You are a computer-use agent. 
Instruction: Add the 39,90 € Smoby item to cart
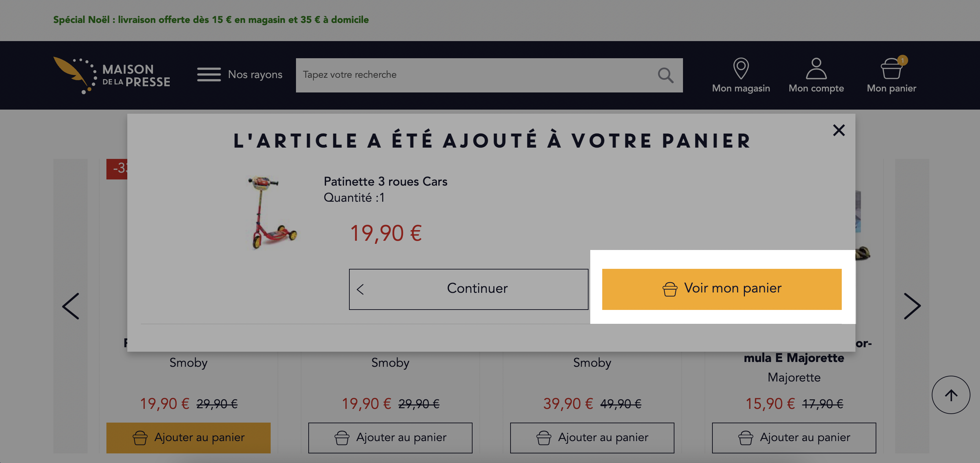click(x=592, y=438)
